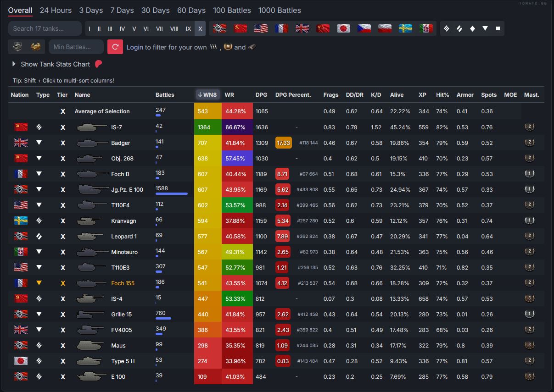Click the purple 66.67% win rate cell
The image size is (554, 392).
coord(237,127)
